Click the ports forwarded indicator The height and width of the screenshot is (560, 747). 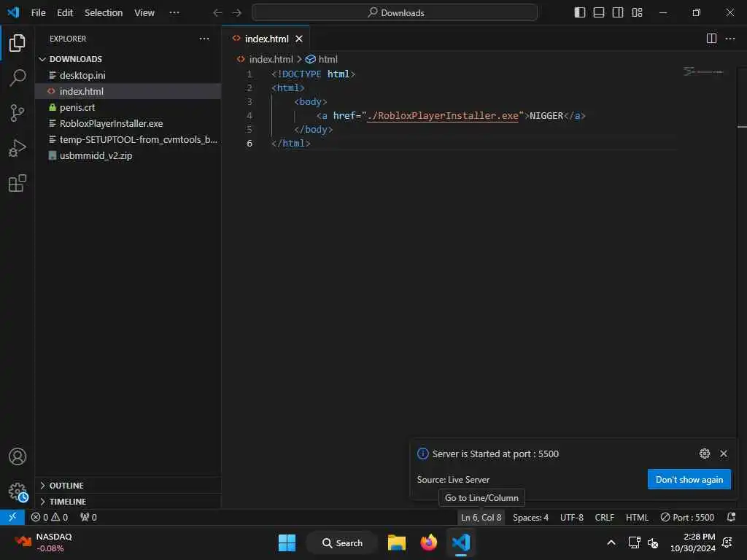[x=88, y=517]
